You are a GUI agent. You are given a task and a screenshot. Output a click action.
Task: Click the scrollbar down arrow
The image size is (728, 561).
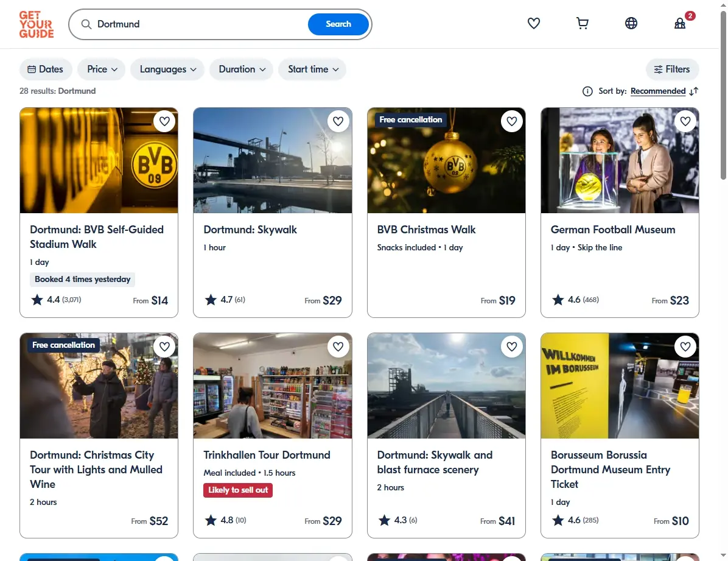tap(723, 556)
